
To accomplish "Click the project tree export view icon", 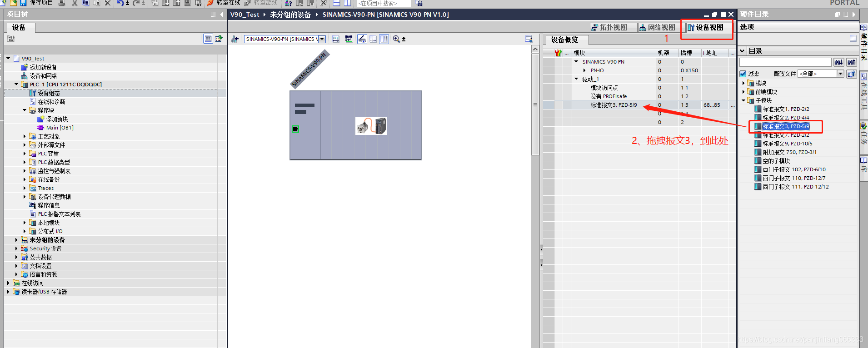I will click(219, 39).
